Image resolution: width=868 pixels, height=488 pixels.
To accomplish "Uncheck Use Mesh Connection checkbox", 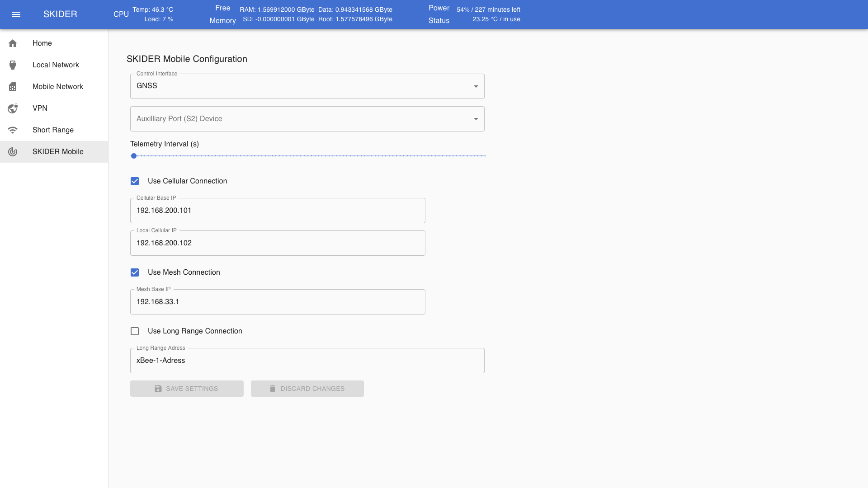I will pos(135,272).
